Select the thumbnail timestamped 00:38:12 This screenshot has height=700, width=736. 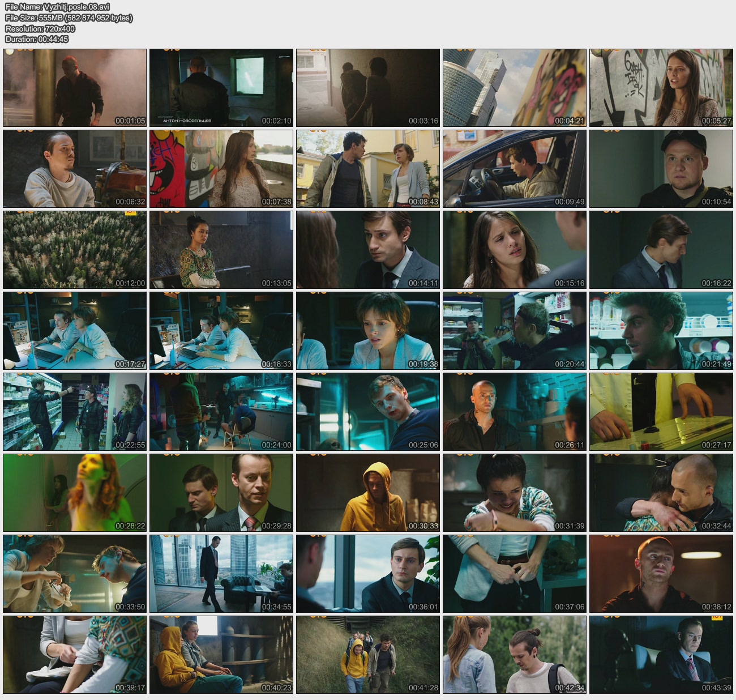(x=661, y=574)
